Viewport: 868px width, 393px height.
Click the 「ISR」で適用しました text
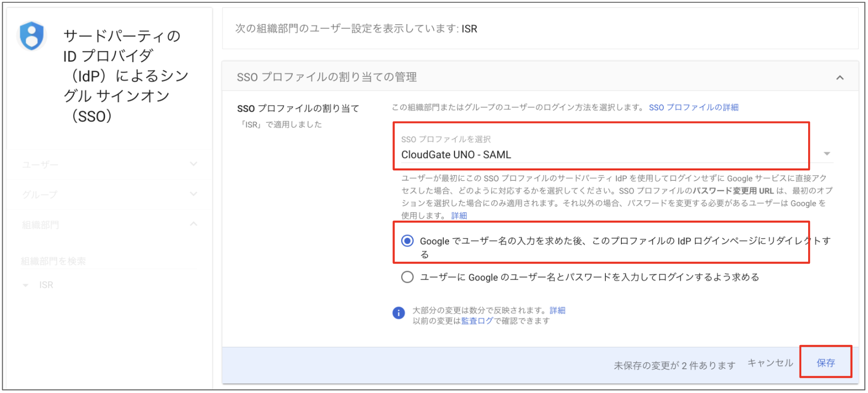tap(280, 125)
